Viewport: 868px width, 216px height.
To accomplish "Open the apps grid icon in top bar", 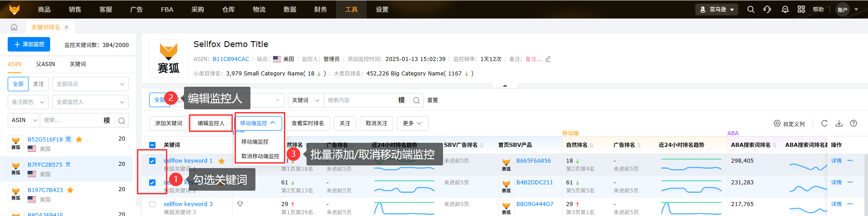I will click(x=802, y=9).
